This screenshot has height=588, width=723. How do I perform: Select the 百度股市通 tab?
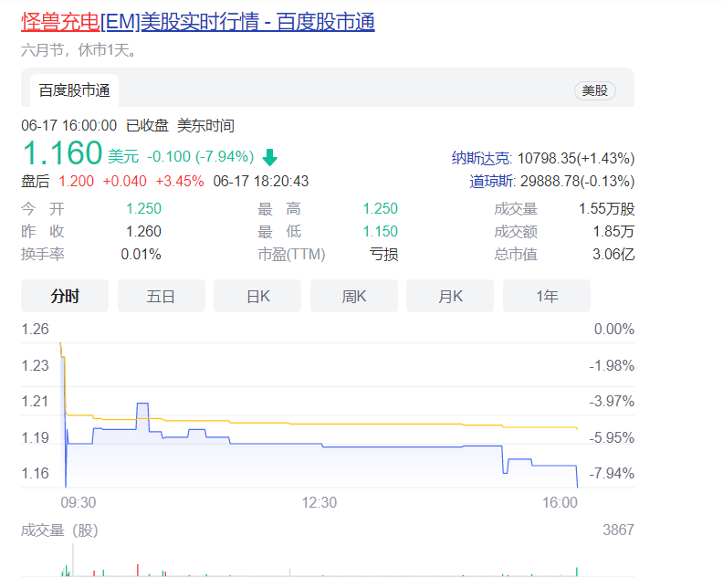pyautogui.click(x=74, y=90)
